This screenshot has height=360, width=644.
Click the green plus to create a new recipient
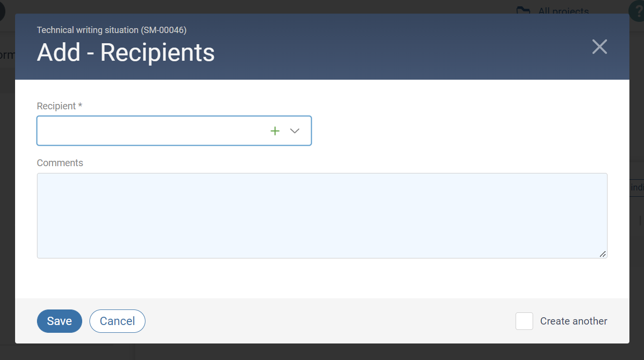275,131
